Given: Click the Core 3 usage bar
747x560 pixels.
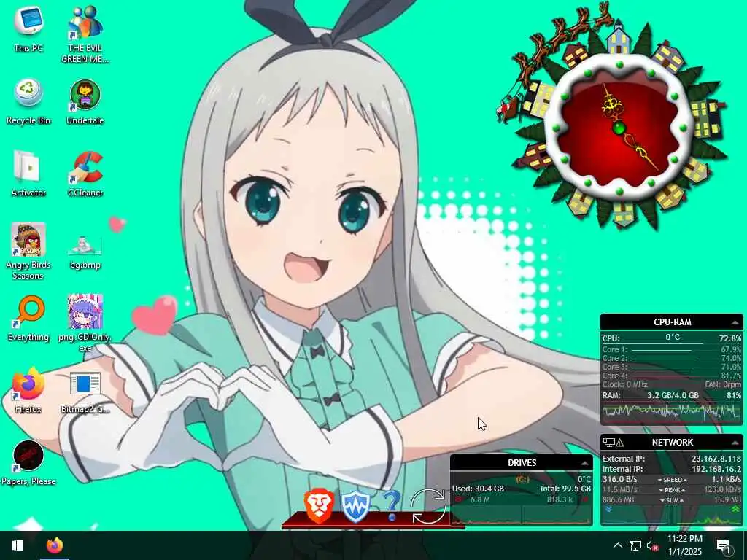Looking at the screenshot, I should tap(662, 367).
